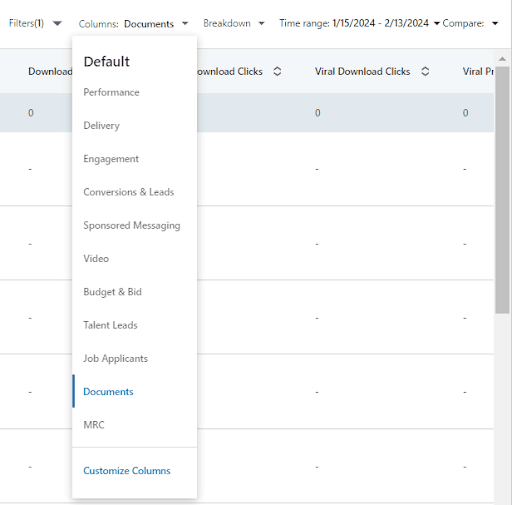The height and width of the screenshot is (505, 512).
Task: Select Talent Leads column preset
Action: click(x=134, y=325)
